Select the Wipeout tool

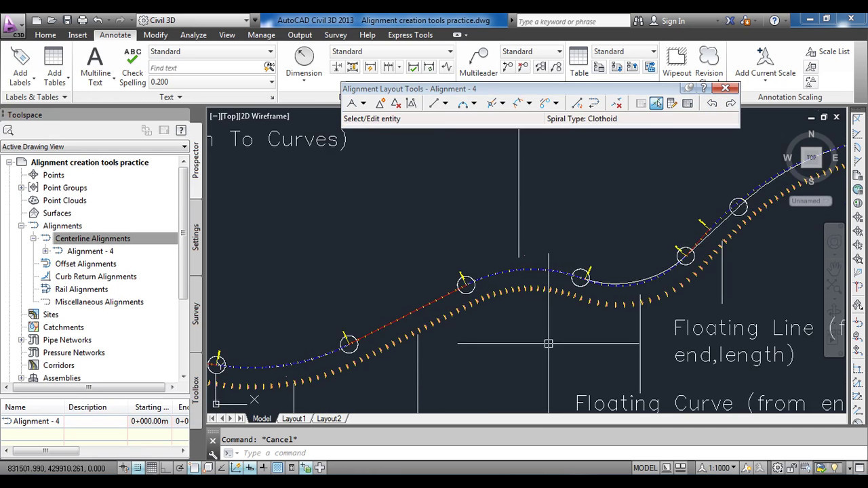tap(676, 62)
